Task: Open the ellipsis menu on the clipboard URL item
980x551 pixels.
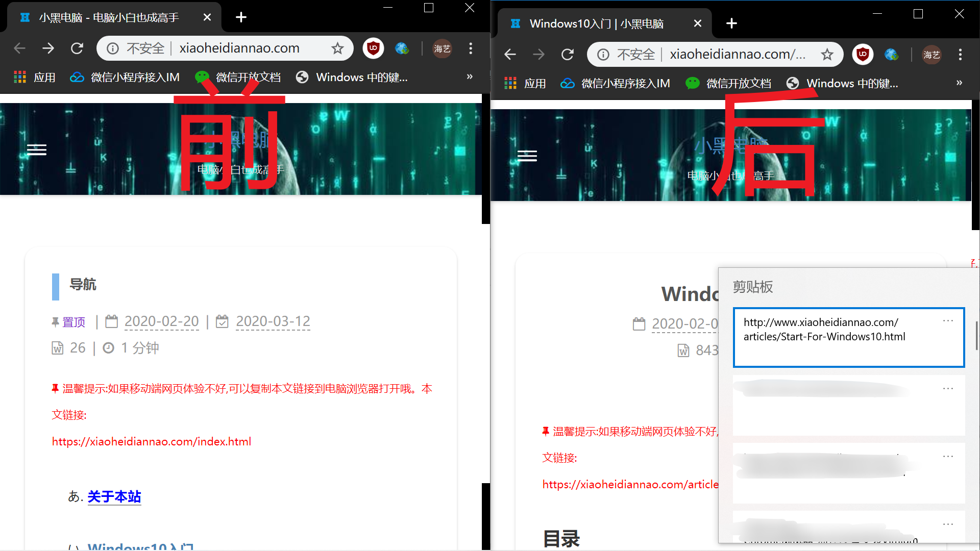Action: (948, 320)
